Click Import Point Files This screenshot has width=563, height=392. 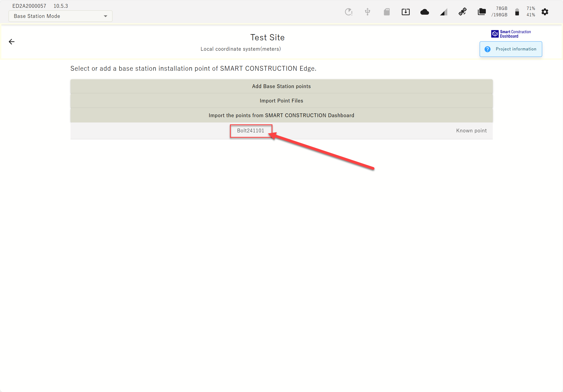pyautogui.click(x=281, y=101)
